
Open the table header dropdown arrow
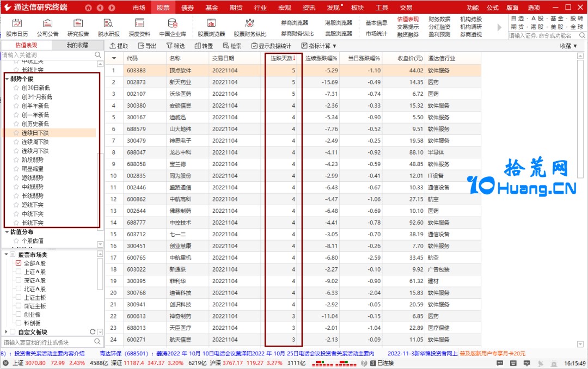(114, 58)
